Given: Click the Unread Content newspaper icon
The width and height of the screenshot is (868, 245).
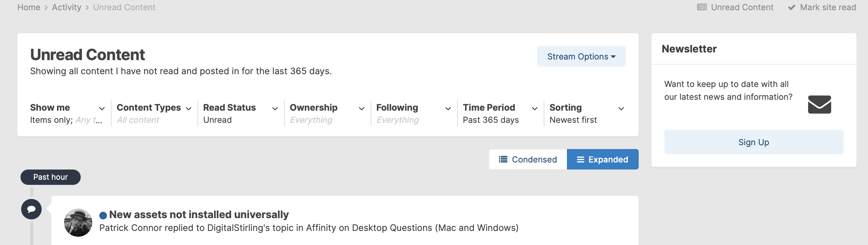Looking at the screenshot, I should tap(701, 7).
